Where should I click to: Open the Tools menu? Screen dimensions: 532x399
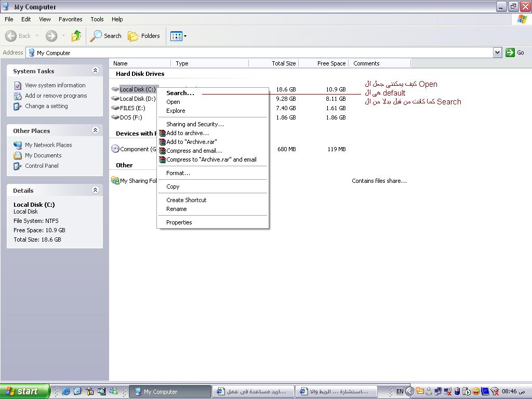coord(97,19)
